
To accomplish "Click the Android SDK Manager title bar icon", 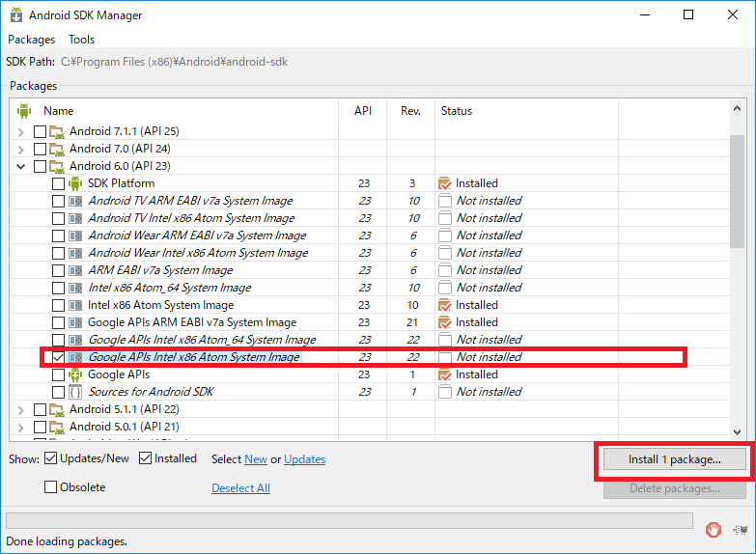I will pyautogui.click(x=16, y=14).
